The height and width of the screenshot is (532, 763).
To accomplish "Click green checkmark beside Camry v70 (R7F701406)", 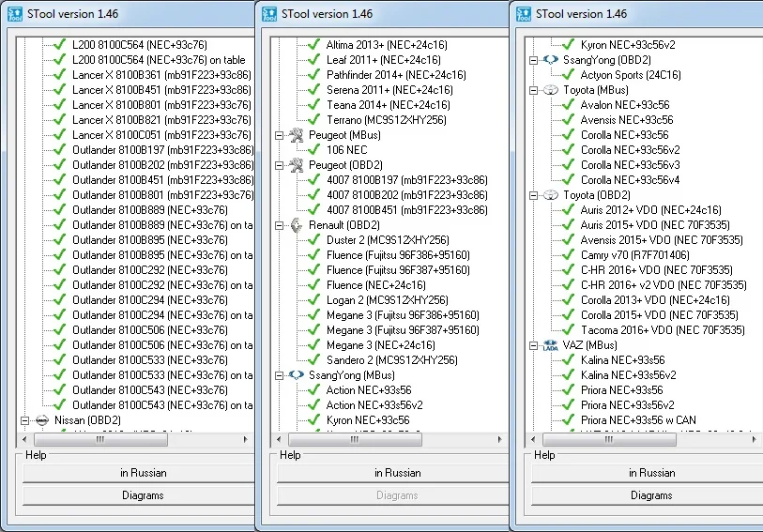I will coord(568,255).
